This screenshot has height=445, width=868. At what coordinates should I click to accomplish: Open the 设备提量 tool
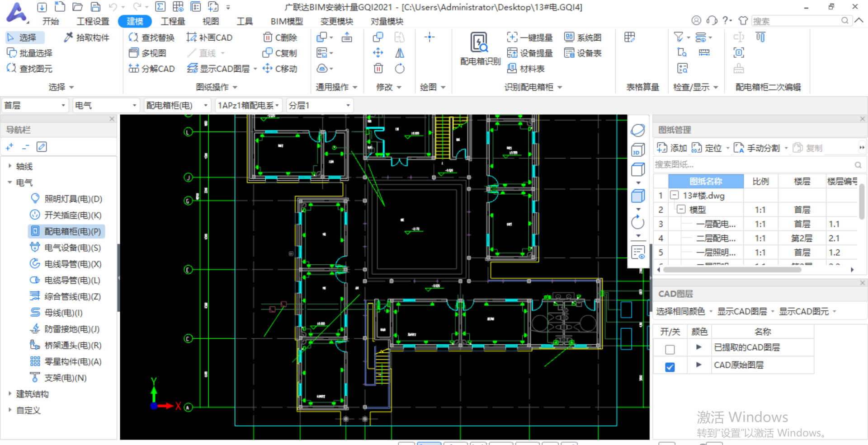pos(530,53)
